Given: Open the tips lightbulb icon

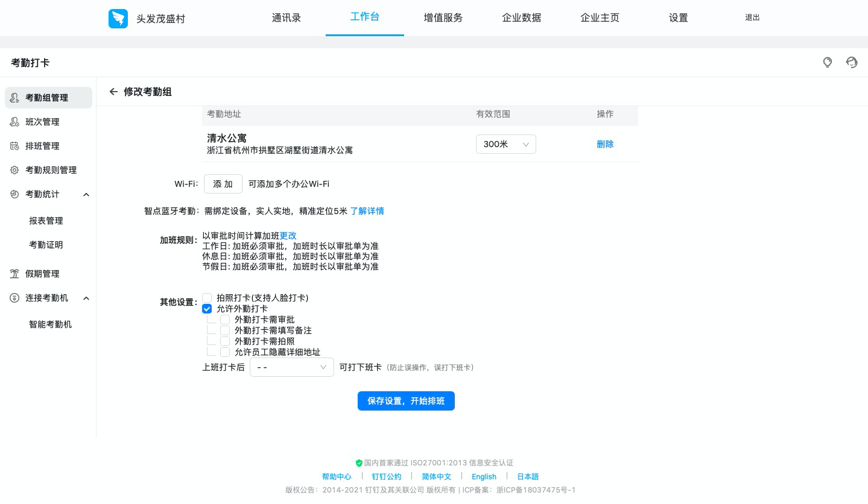Looking at the screenshot, I should coord(827,63).
